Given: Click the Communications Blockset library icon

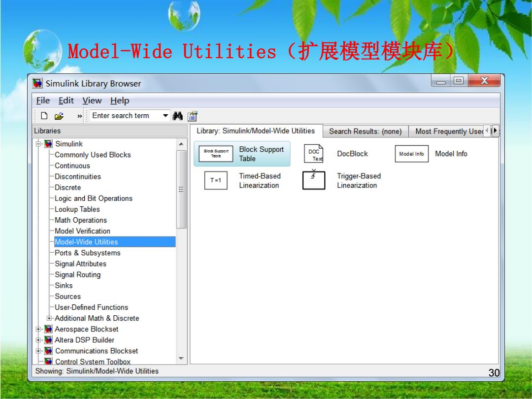Looking at the screenshot, I should click(x=48, y=351).
